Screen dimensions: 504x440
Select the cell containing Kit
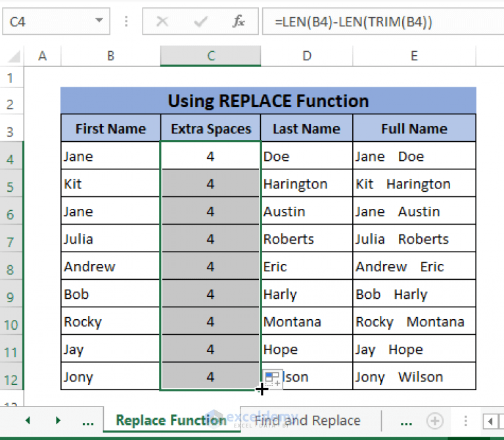click(110, 184)
